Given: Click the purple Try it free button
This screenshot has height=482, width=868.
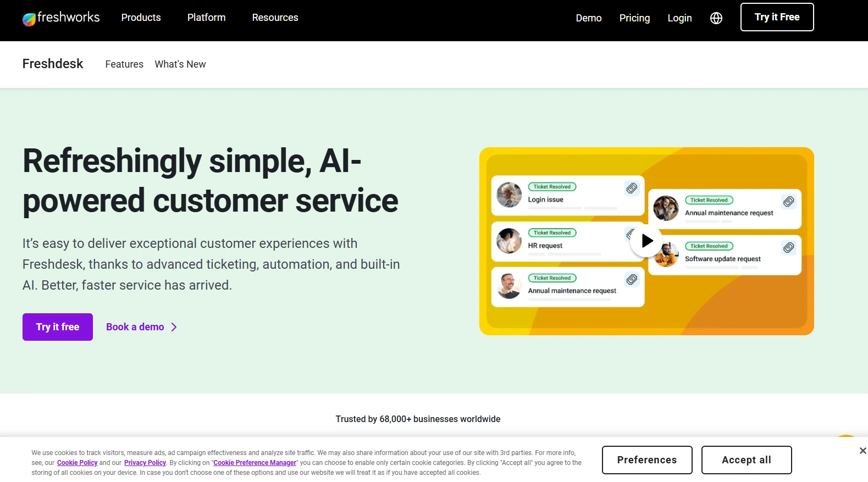Looking at the screenshot, I should pos(58,327).
